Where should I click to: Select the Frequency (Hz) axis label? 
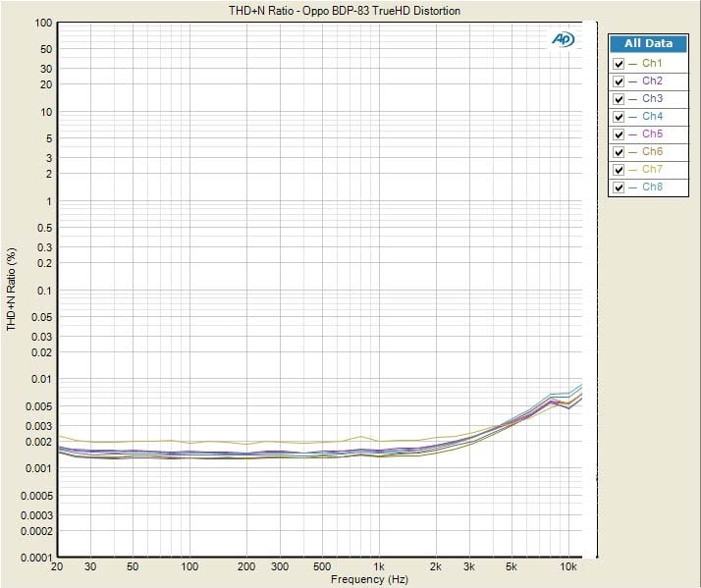pyautogui.click(x=371, y=579)
